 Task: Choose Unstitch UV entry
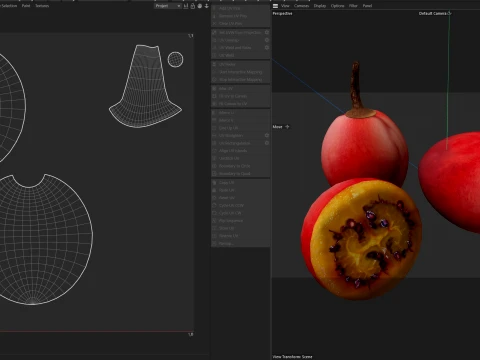(241, 158)
